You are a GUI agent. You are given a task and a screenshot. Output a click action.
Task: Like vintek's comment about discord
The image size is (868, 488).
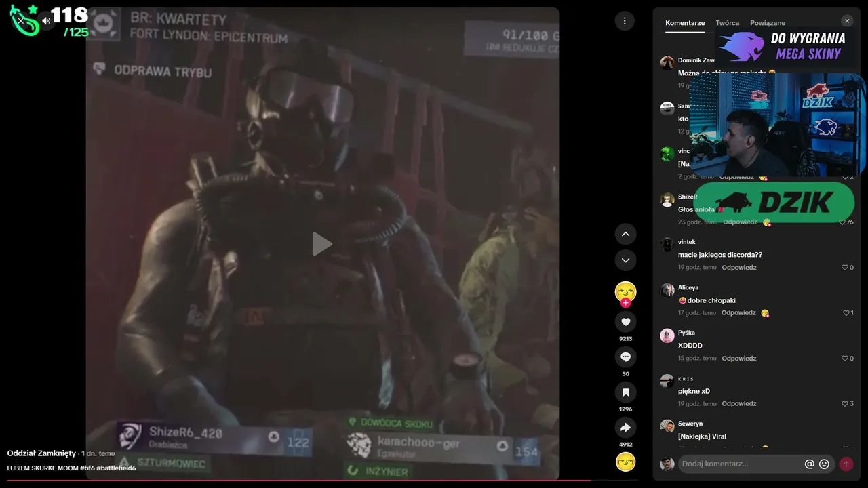844,268
